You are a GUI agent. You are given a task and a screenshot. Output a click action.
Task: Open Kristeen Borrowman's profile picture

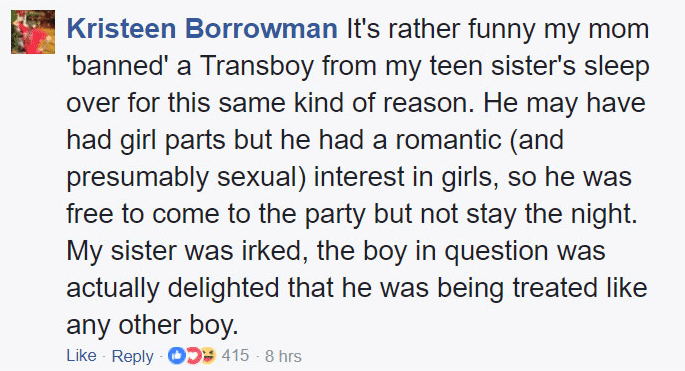33,32
